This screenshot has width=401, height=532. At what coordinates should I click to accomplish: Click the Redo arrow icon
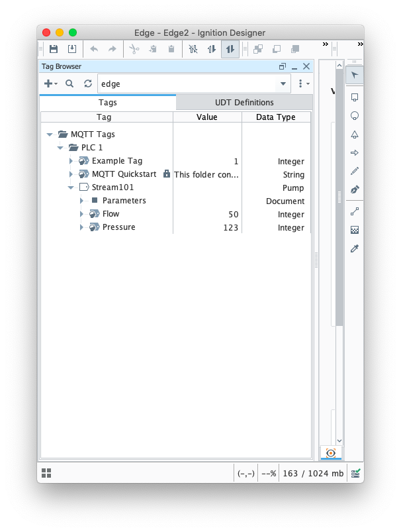pyautogui.click(x=112, y=49)
